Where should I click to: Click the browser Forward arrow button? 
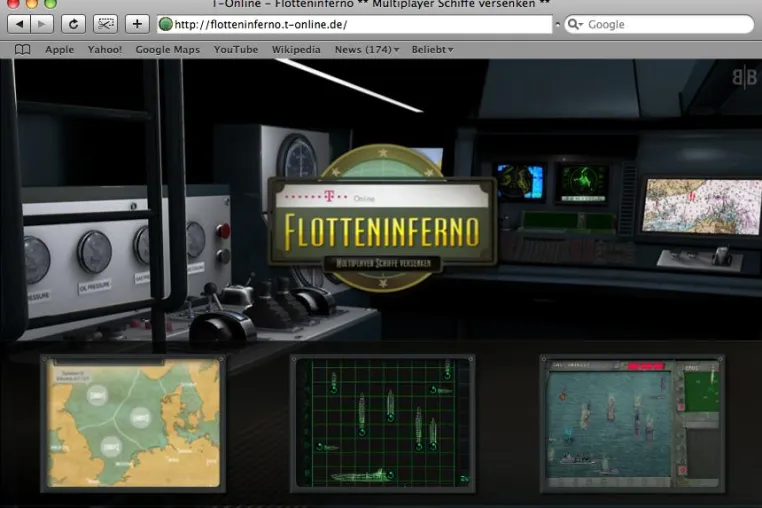(x=42, y=24)
